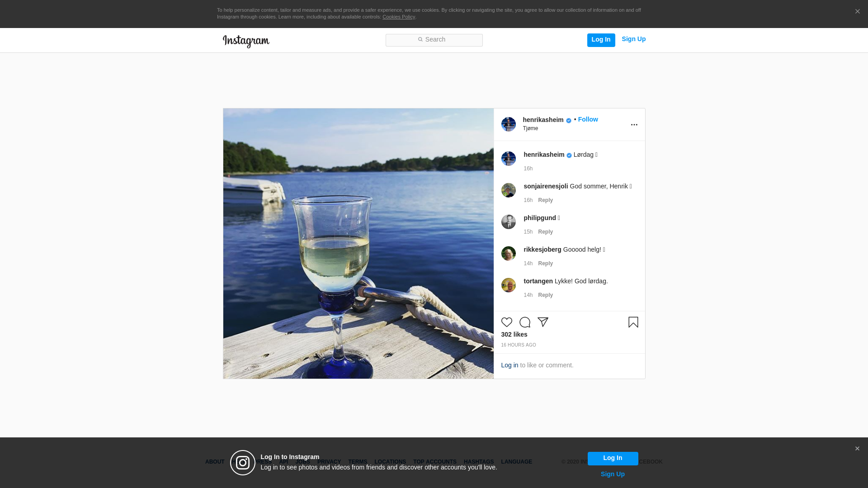The height and width of the screenshot is (488, 868).
Task: Click the wine glass photo
Action: 358,244
